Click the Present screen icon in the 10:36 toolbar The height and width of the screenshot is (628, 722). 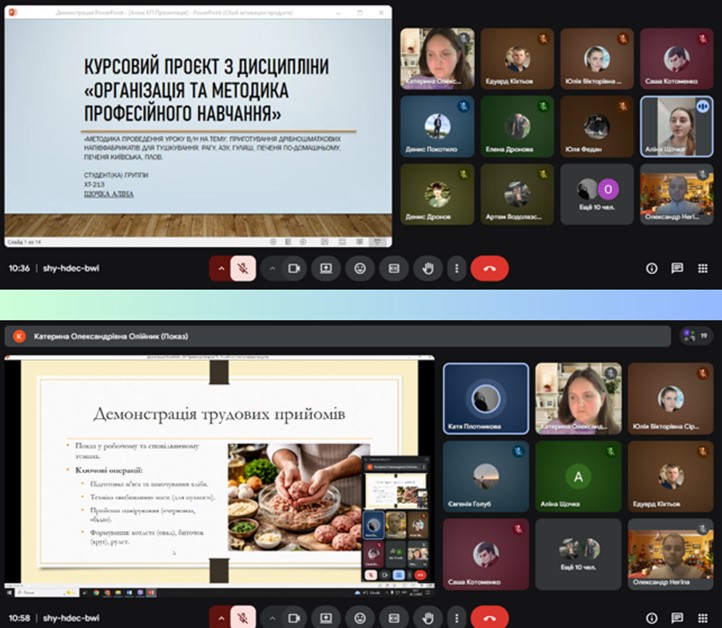[326, 268]
